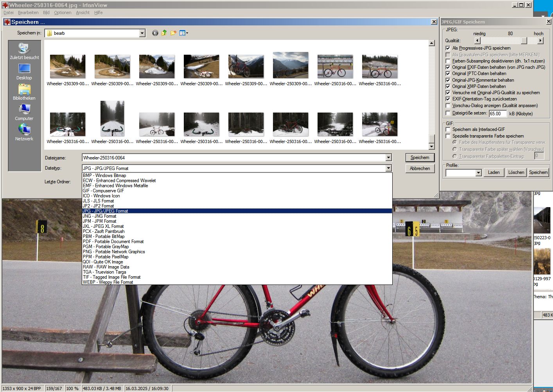Viewport: 553px width, 392px height.
Task: Click the Back navigation arrow icon
Action: tap(155, 33)
